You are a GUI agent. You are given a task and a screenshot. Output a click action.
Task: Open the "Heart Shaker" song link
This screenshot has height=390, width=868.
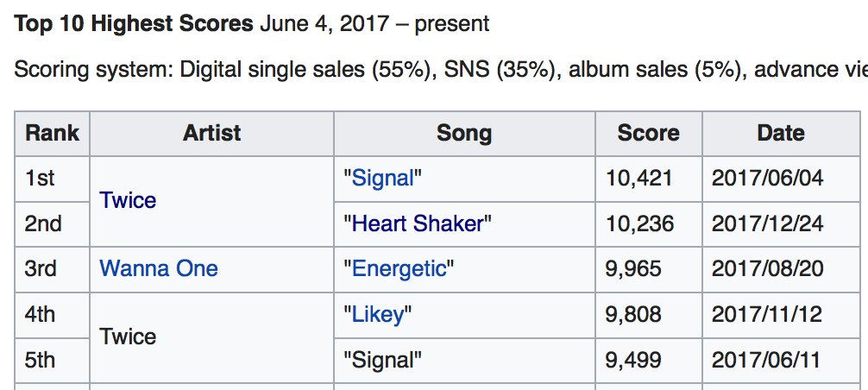click(x=418, y=224)
